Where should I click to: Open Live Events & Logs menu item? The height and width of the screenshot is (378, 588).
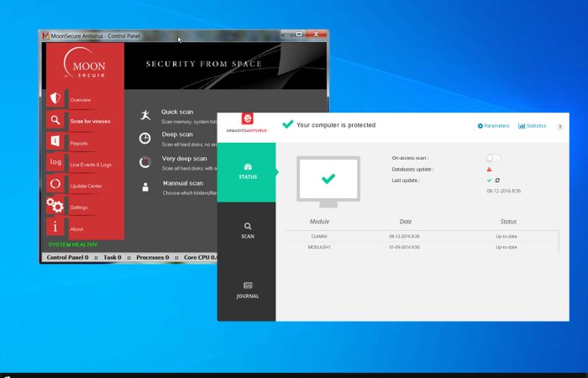pyautogui.click(x=91, y=165)
